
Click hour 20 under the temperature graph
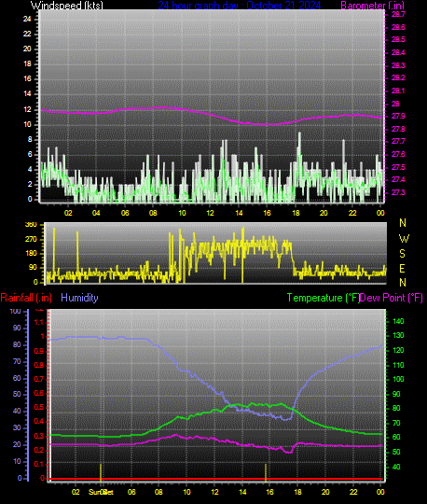point(325,492)
